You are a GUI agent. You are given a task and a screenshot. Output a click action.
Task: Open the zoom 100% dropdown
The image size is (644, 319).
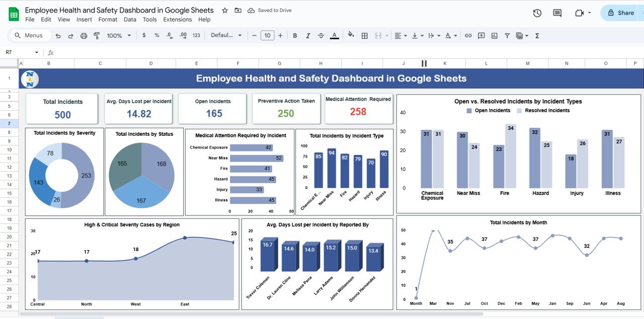(119, 36)
